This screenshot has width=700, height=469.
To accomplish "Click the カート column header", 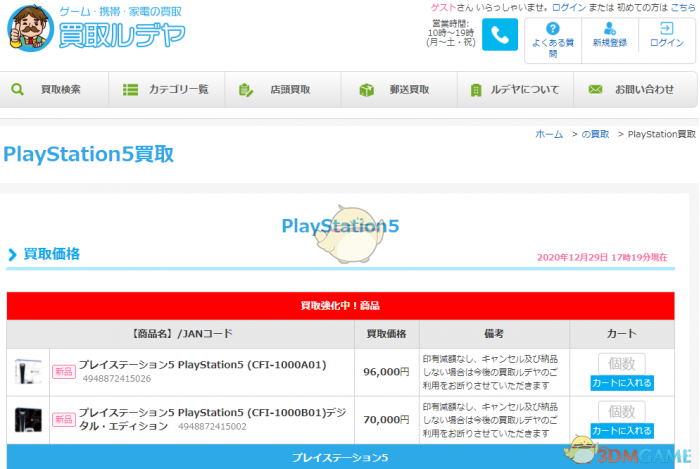I will [622, 334].
